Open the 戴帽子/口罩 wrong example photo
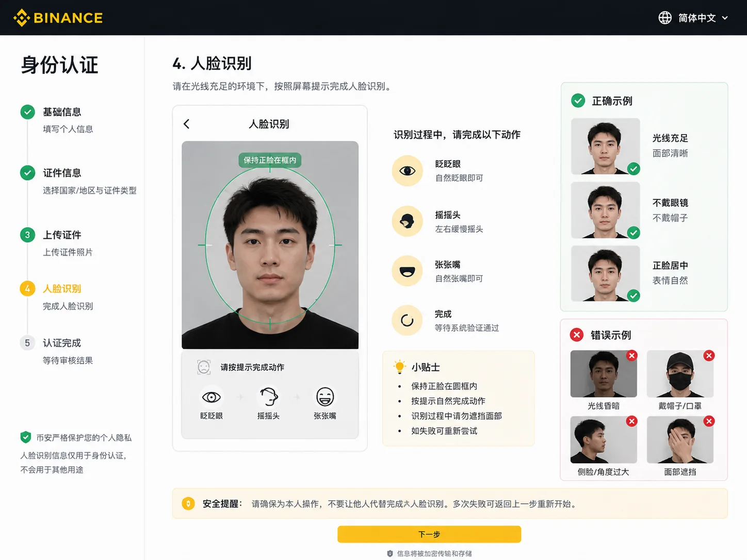747x560 pixels. (680, 374)
